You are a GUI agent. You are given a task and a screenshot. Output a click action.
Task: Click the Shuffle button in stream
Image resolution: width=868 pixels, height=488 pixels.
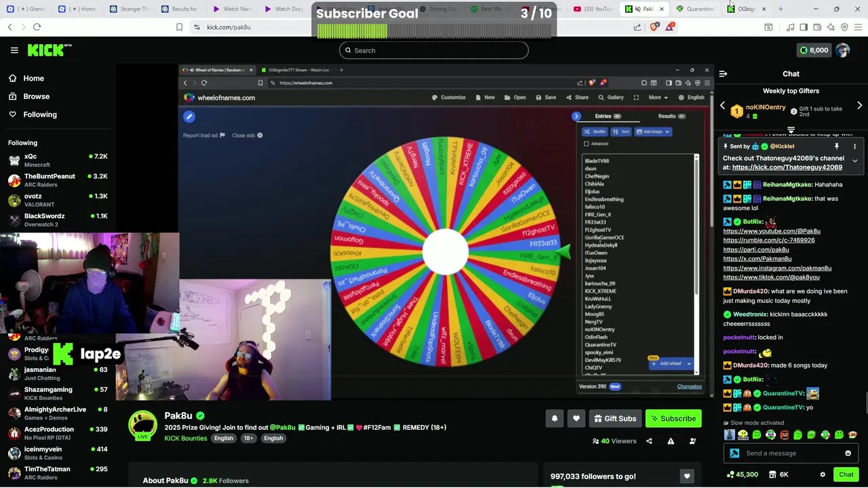tap(596, 131)
